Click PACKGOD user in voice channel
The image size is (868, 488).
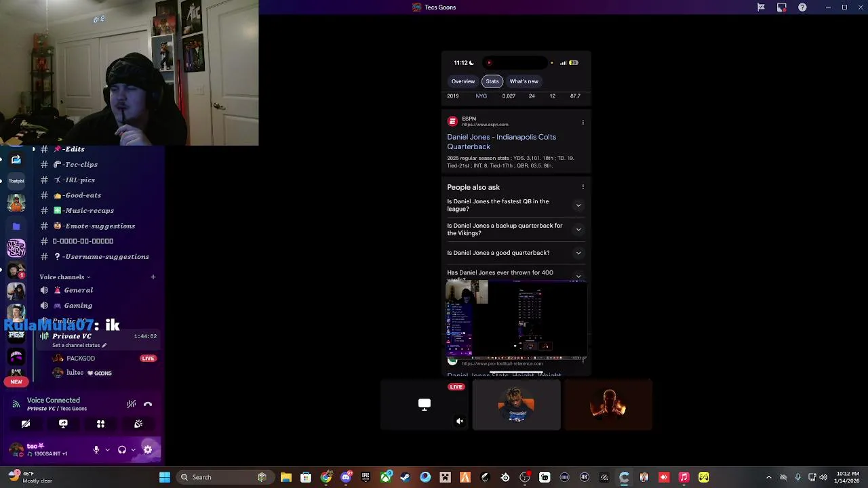click(102, 358)
